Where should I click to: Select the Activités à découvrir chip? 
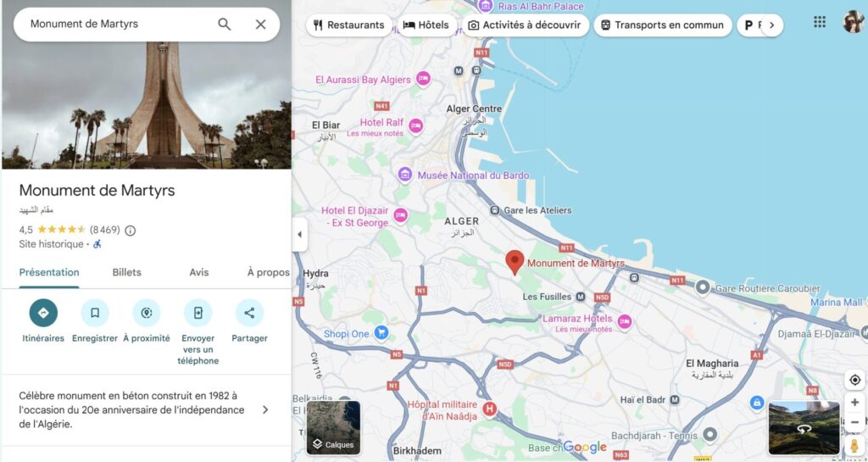[x=526, y=25]
